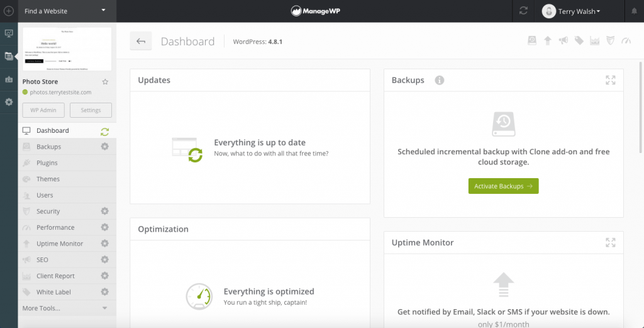
Task: Click the ManageWP logo
Action: (316, 11)
